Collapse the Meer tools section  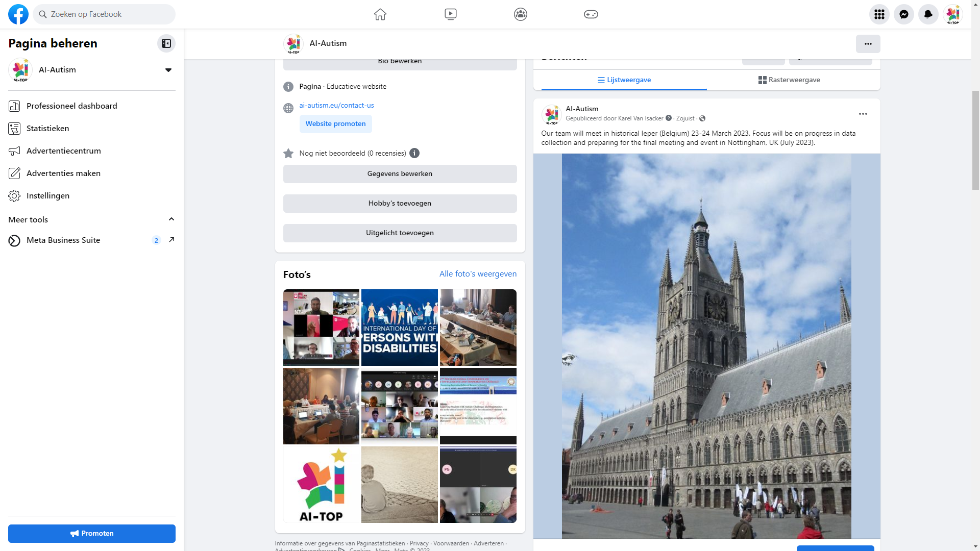(x=171, y=219)
